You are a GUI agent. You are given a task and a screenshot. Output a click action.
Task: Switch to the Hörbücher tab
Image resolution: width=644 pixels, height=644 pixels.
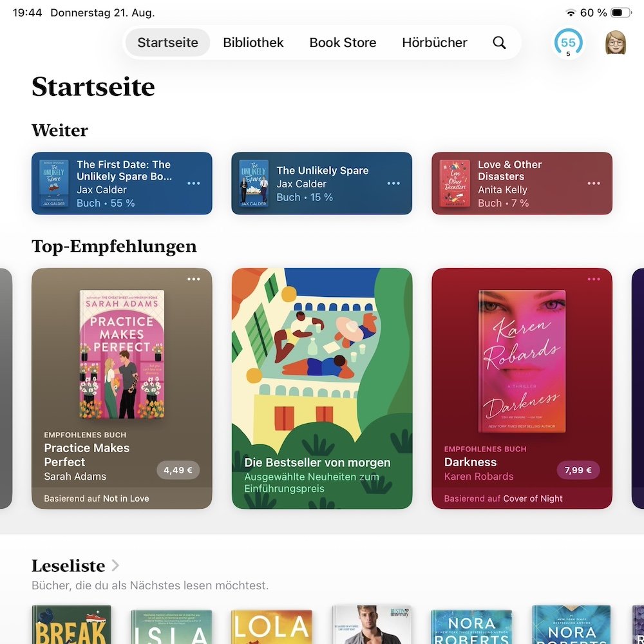point(435,43)
